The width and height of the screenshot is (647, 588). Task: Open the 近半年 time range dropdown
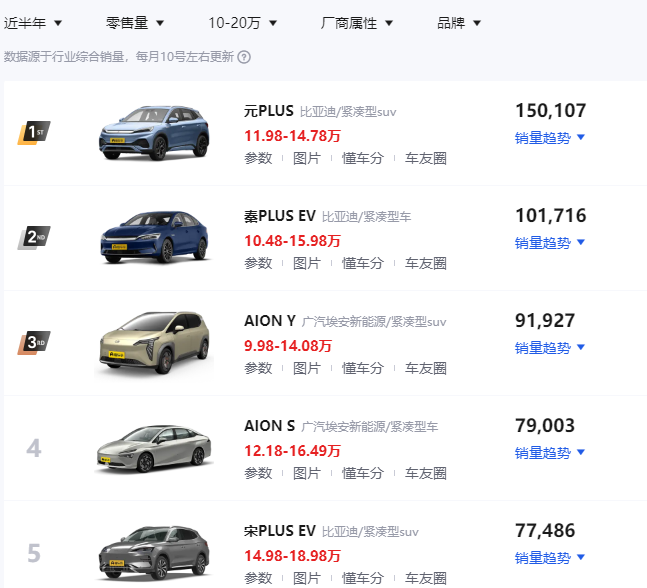33,23
